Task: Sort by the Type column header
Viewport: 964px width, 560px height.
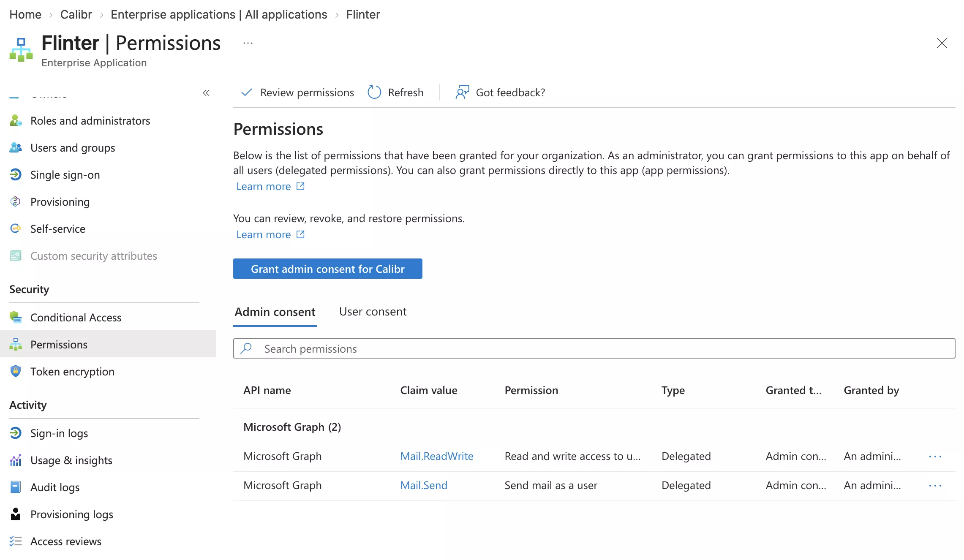Action: pos(673,391)
